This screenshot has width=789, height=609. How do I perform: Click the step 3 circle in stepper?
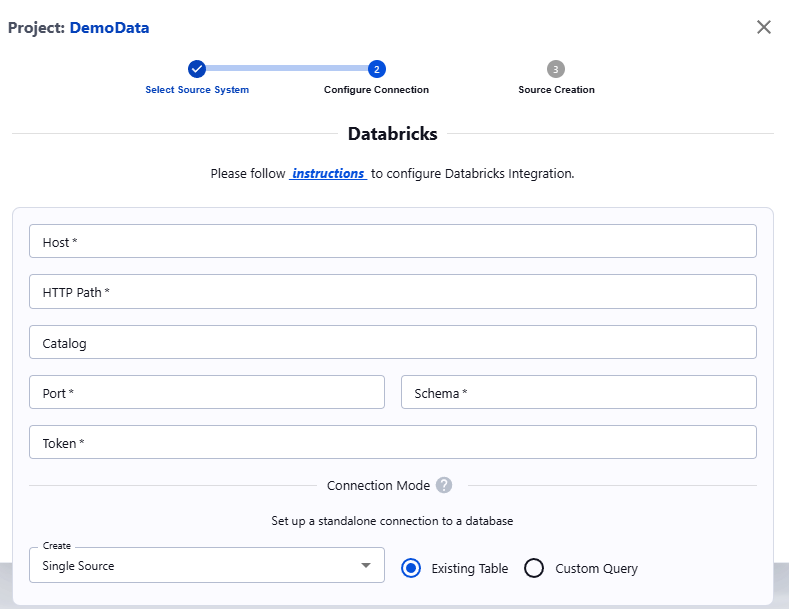[556, 69]
